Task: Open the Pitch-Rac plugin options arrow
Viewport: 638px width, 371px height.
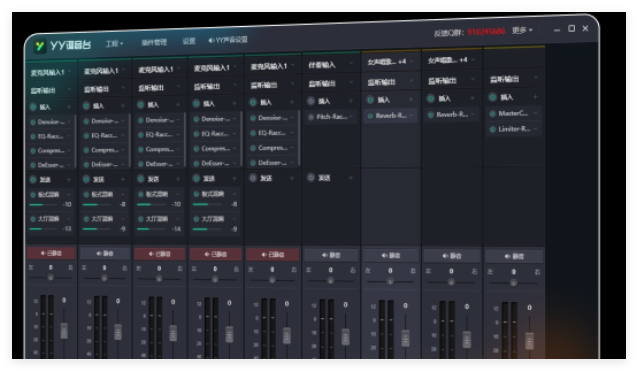Action: (351, 117)
